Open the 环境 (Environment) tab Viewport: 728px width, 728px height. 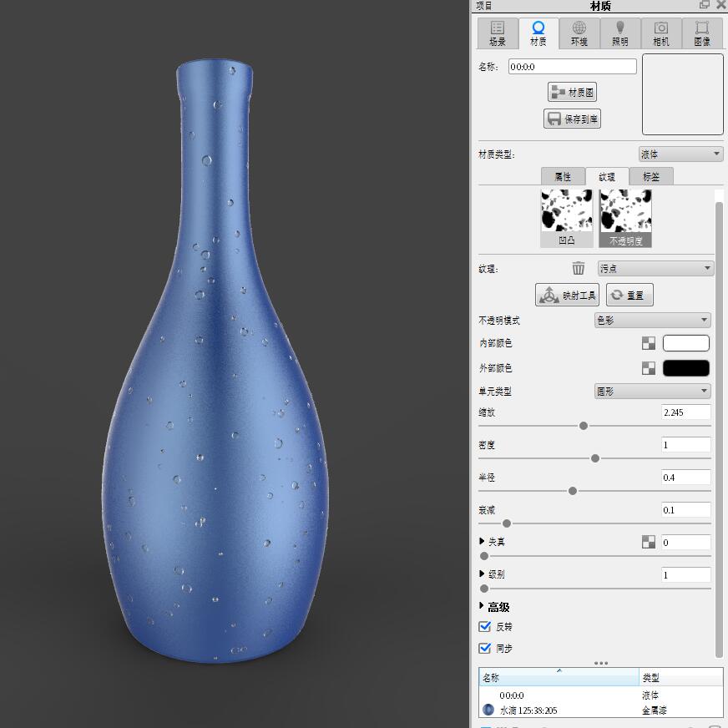pos(579,33)
